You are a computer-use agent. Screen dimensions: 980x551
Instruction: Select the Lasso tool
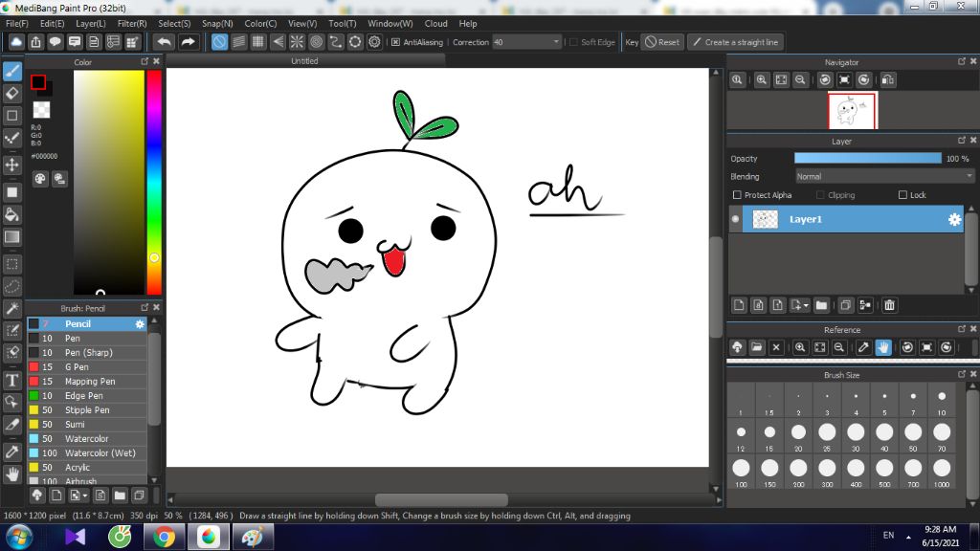11,286
